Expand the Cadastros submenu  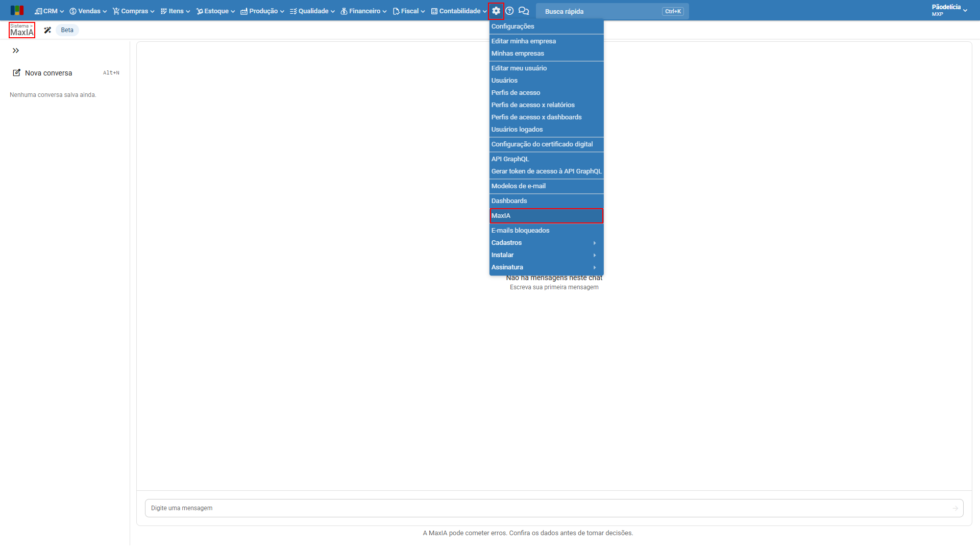click(546, 243)
